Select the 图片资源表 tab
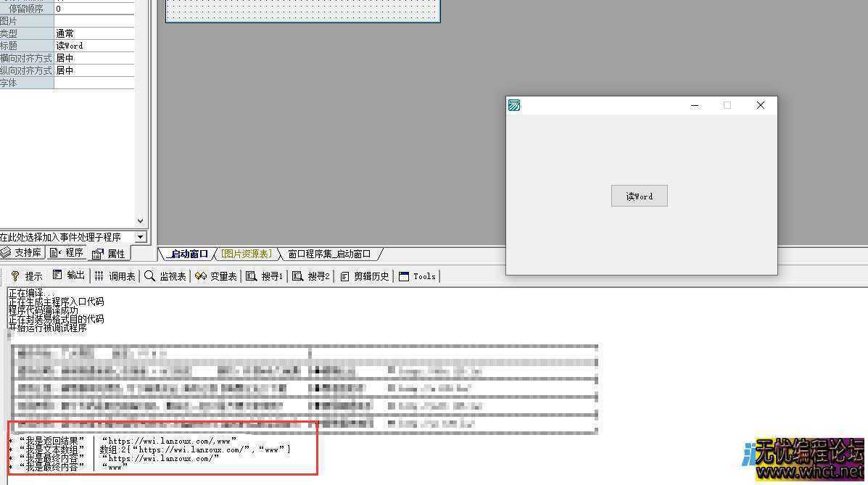 coord(244,254)
